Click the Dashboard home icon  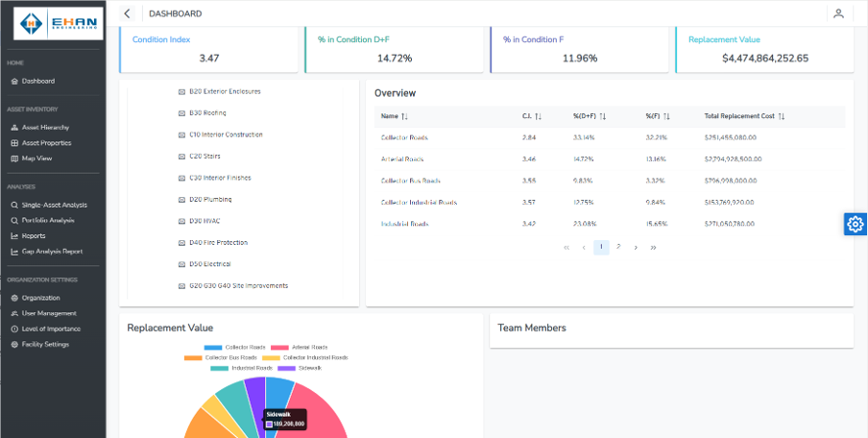[15, 81]
